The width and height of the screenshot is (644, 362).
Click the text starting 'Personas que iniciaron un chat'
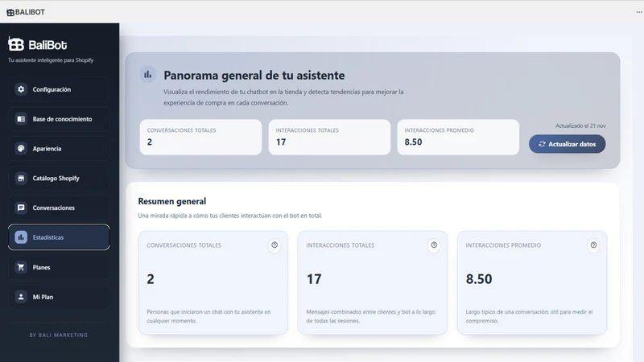point(208,316)
